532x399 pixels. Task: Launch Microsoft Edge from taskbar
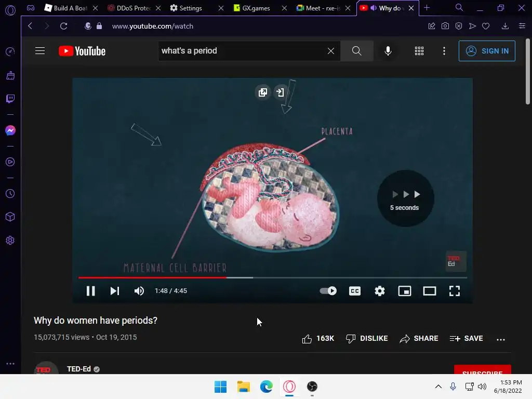pos(267,387)
